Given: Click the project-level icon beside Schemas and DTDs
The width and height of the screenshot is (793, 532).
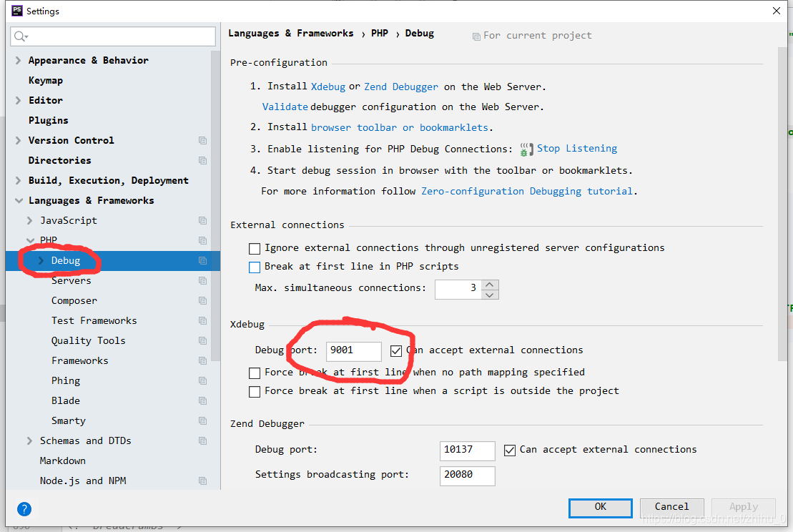Looking at the screenshot, I should click(203, 441).
